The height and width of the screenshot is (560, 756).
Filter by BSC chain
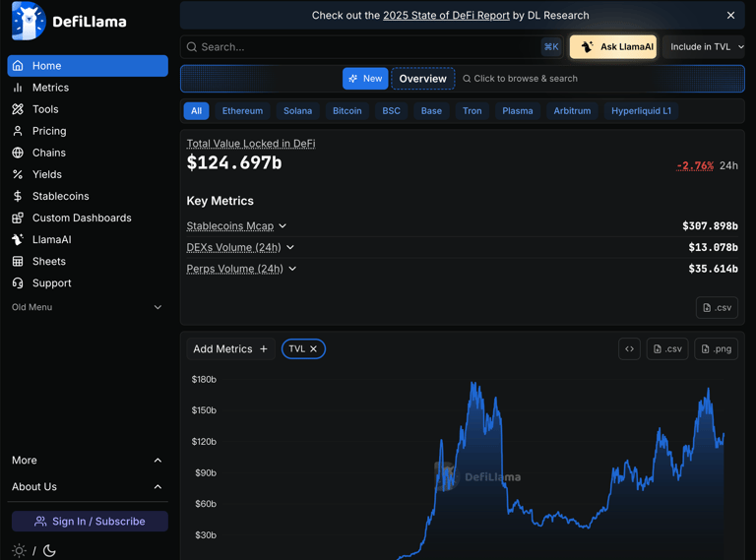391,111
